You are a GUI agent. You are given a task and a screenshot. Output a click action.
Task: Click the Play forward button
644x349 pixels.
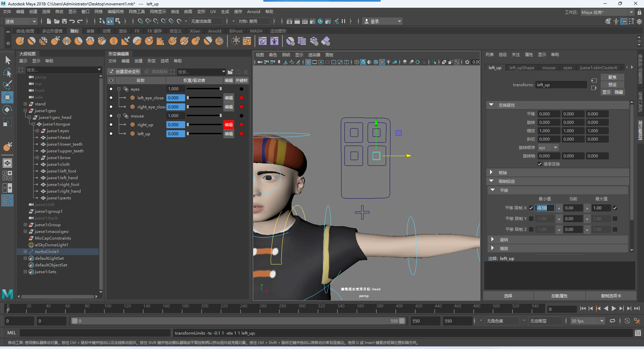coord(613,308)
